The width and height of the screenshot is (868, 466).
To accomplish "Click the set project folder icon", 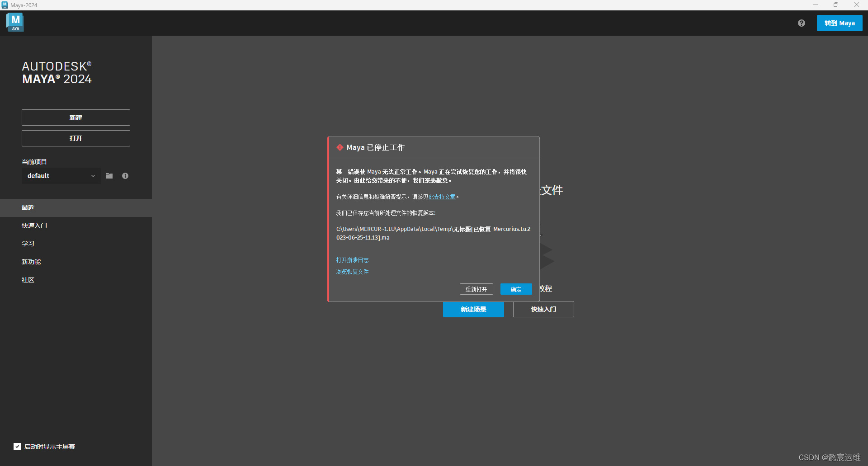I will [109, 176].
